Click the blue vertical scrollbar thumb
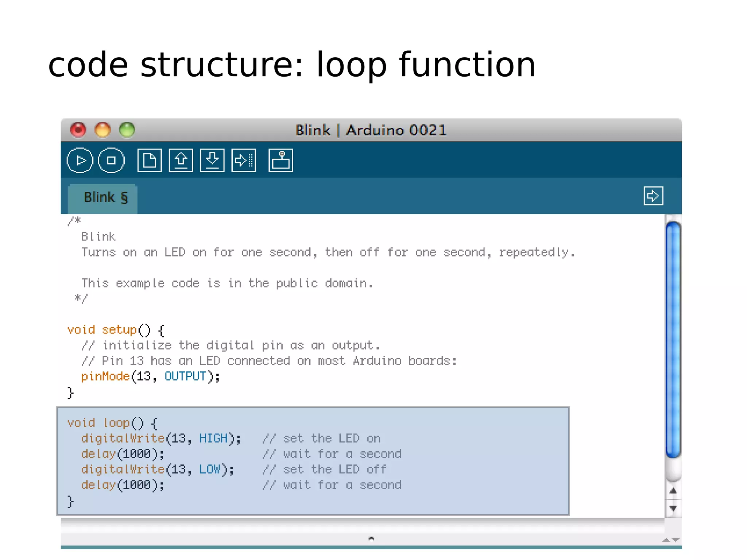This screenshot has height=560, width=747. point(673,339)
